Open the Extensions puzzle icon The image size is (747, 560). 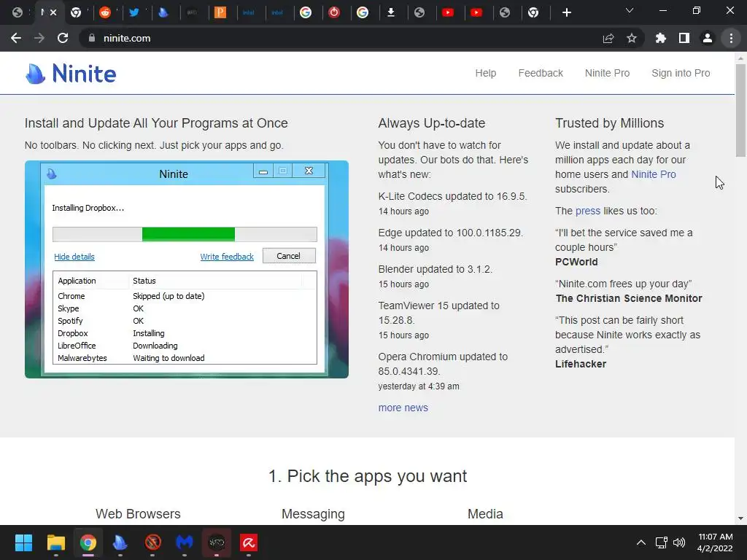pos(661,38)
